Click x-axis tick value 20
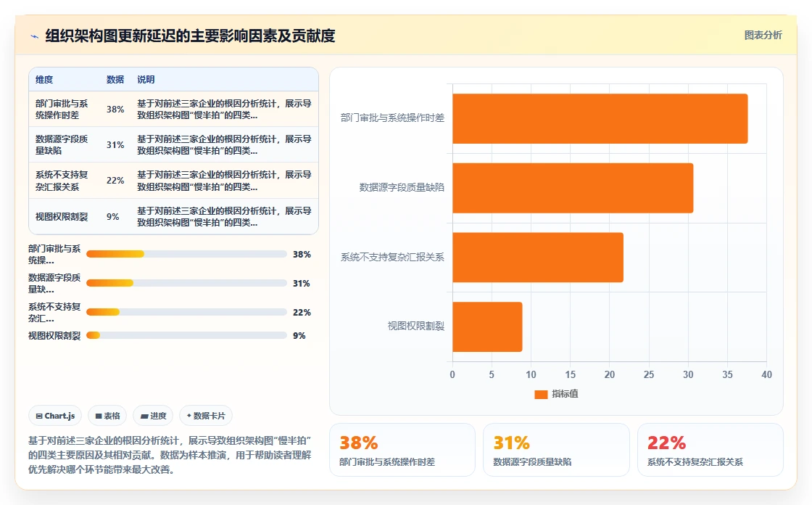The height and width of the screenshot is (505, 812). pyautogui.click(x=610, y=374)
